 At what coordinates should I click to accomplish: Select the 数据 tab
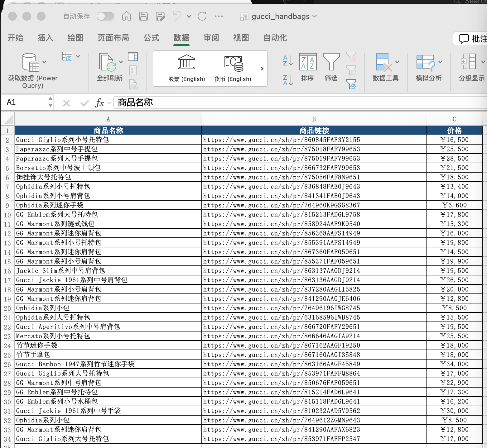tap(181, 38)
